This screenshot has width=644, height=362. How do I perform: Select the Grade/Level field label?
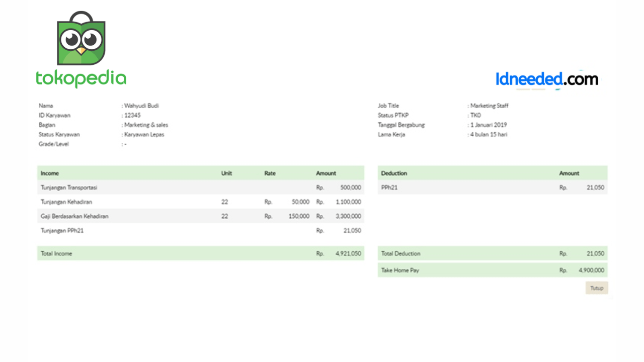click(x=54, y=144)
